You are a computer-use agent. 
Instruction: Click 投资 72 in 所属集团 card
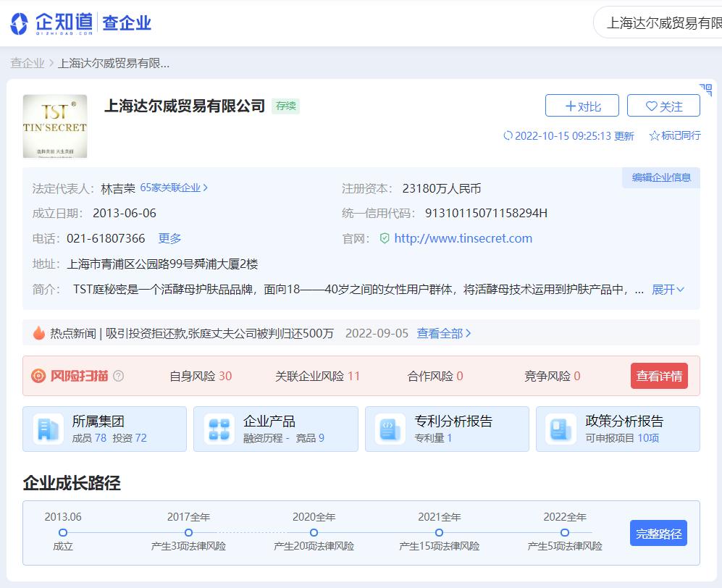[x=130, y=438]
